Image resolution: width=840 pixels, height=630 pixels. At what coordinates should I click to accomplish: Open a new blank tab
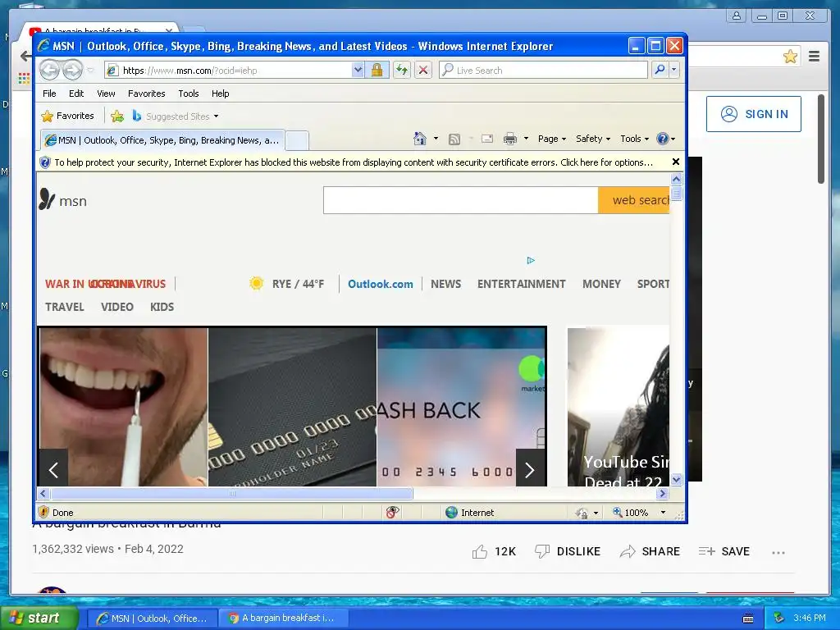(296, 141)
